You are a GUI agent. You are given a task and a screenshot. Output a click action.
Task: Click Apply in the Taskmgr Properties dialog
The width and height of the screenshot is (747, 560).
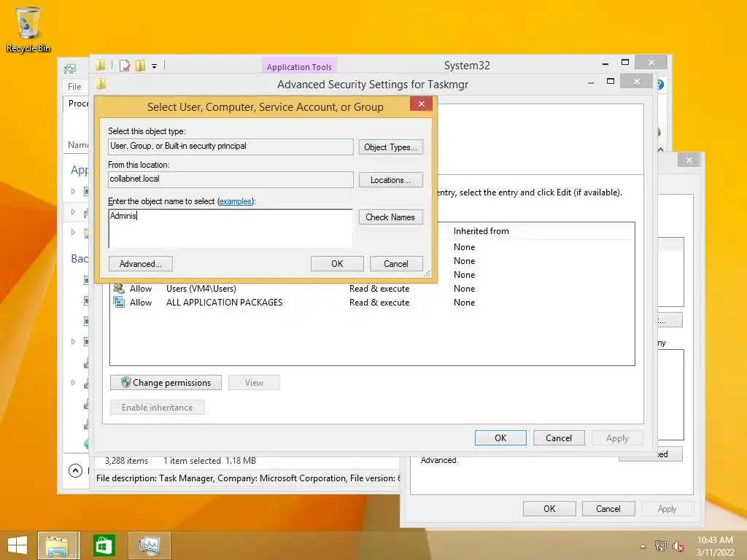[667, 508]
